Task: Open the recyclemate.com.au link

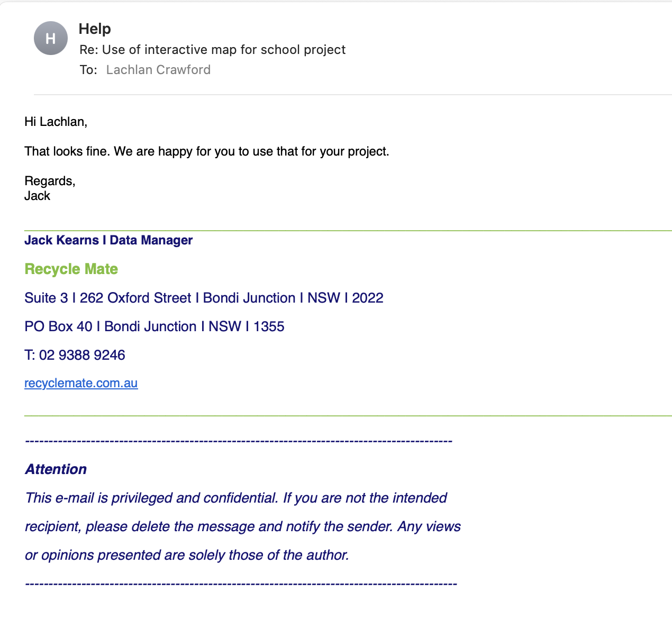Action: pyautogui.click(x=81, y=383)
